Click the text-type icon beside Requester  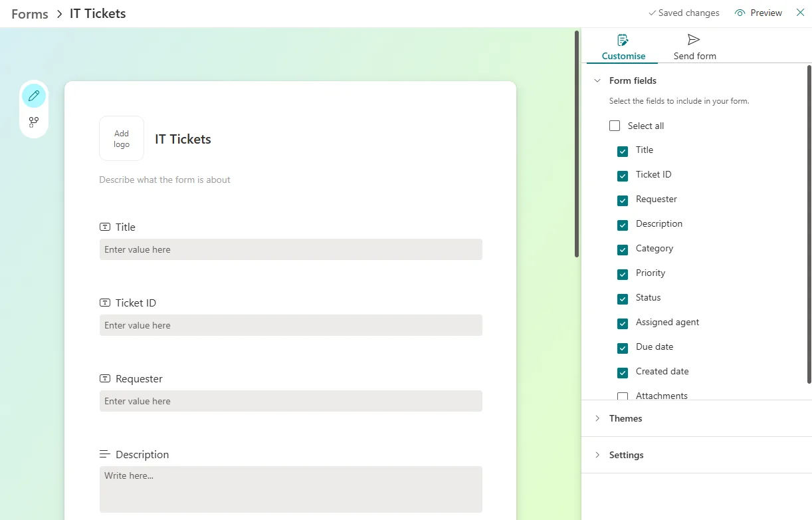point(105,378)
